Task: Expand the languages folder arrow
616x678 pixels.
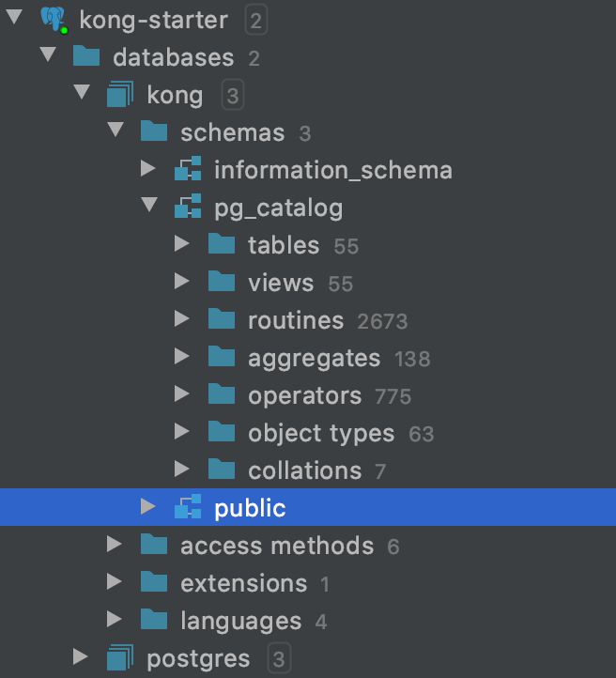Action: click(x=115, y=619)
